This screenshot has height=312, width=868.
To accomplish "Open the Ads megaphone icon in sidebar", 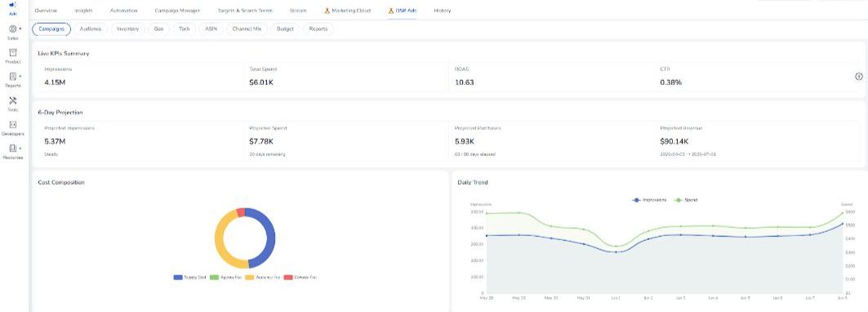I will [x=13, y=5].
